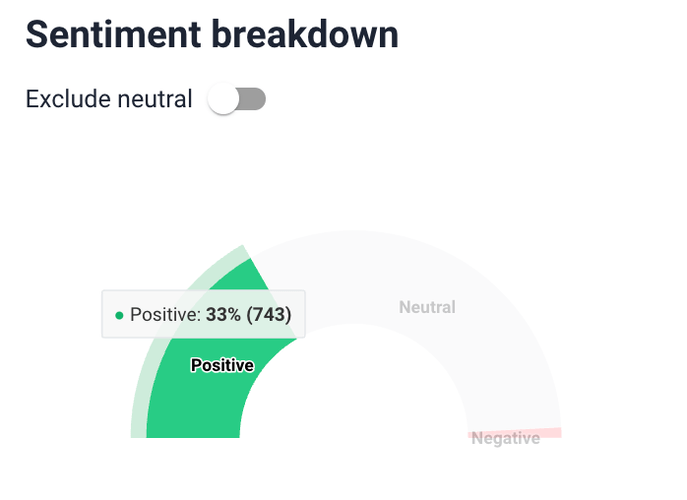Toggle the Exclude neutral switch
Image resolution: width=687 pixels, height=500 pixels.
pos(237,99)
